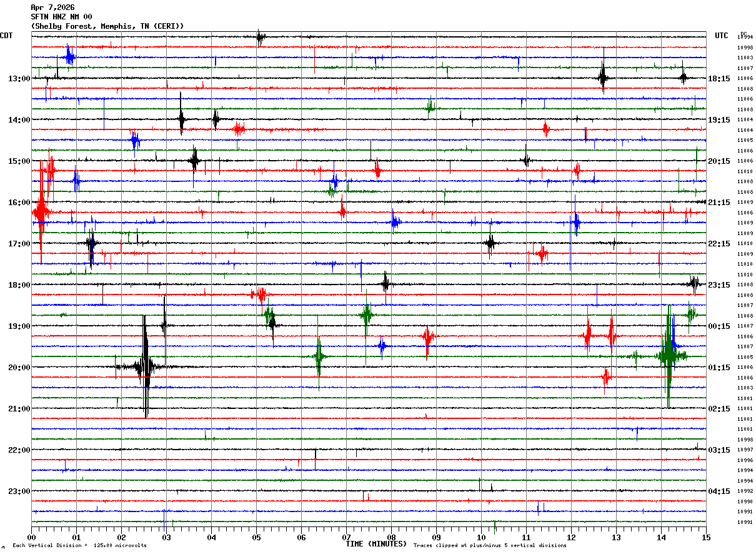Click minute tick label 04 on time axis

tap(211, 537)
